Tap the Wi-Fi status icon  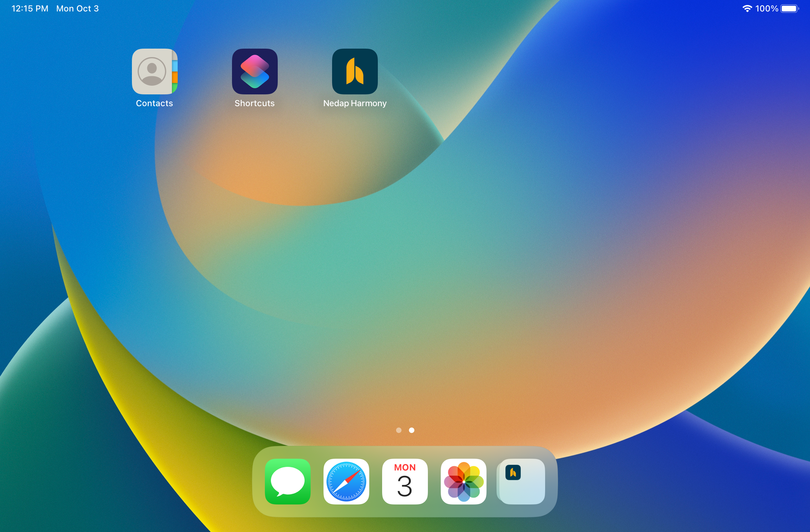(747, 9)
